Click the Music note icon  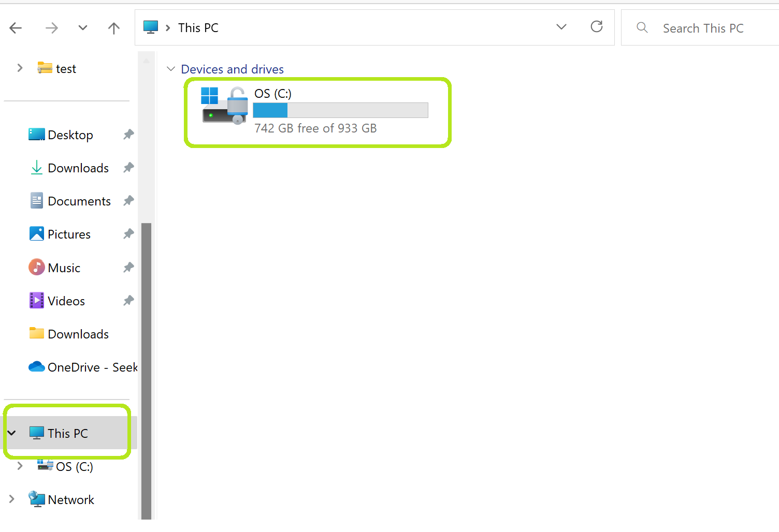point(37,267)
